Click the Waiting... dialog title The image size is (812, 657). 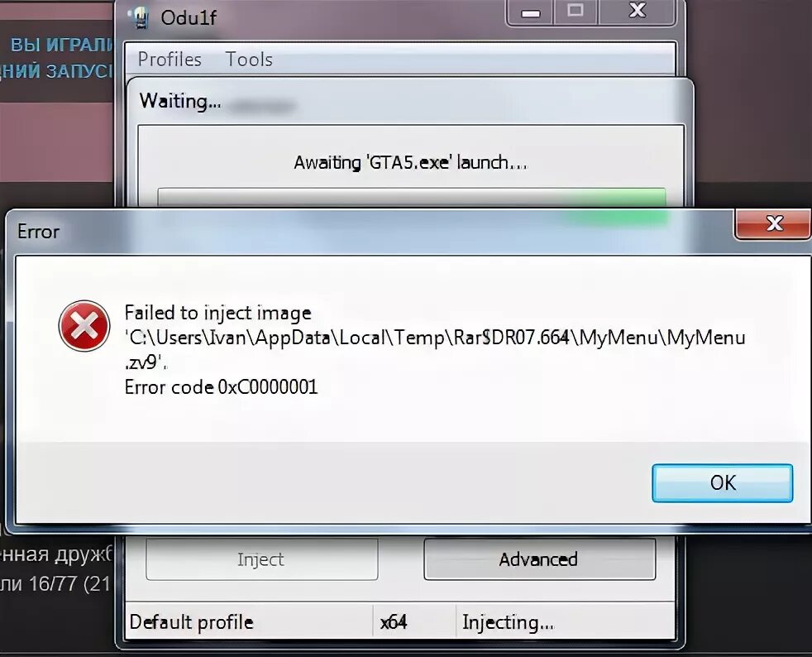pyautogui.click(x=180, y=101)
